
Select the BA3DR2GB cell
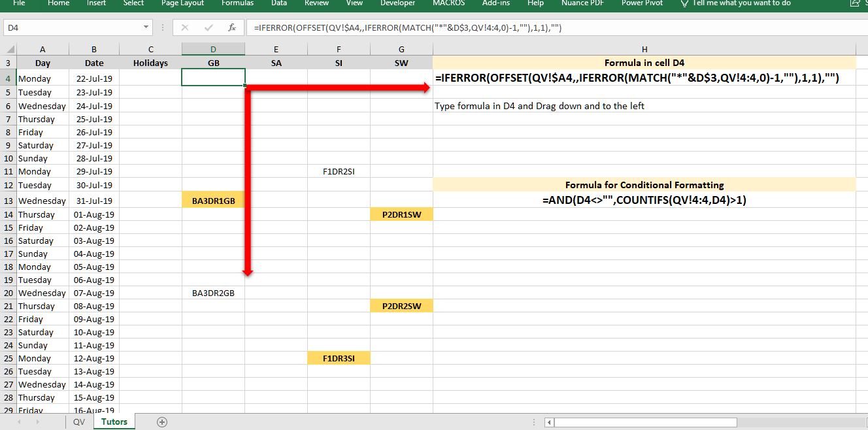click(213, 293)
